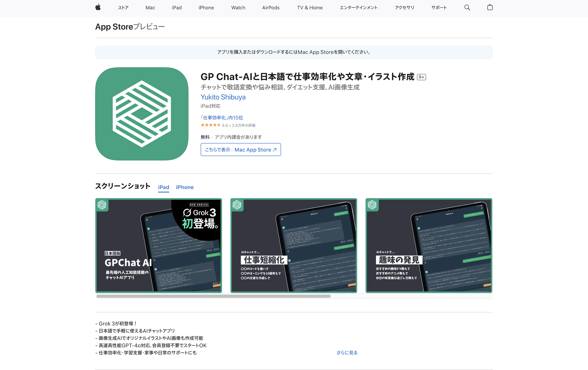Screen dimensions: 588x370
Task: Click the Apple logo in the navigation bar
Action: pos(98,7)
